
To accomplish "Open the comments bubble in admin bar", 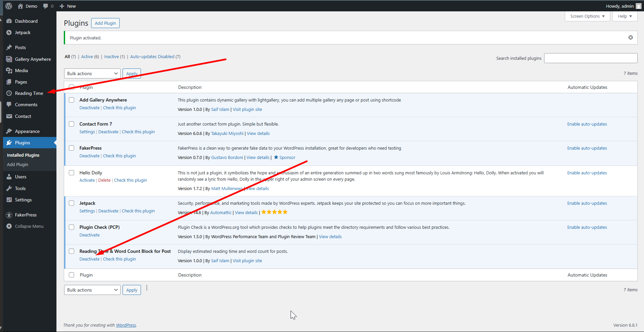I will click(46, 6).
